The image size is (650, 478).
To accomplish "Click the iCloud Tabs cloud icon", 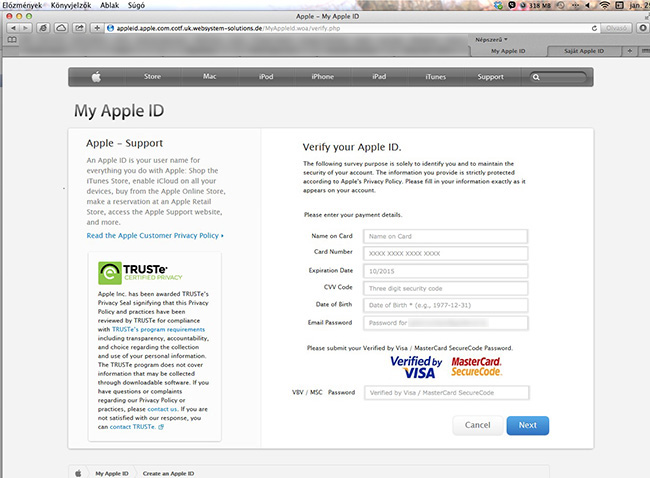I will click(61, 28).
